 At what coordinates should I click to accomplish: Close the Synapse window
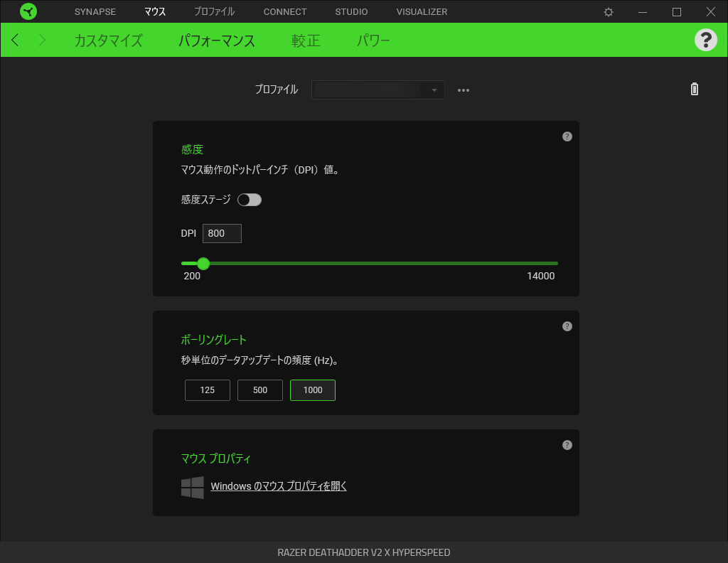710,11
